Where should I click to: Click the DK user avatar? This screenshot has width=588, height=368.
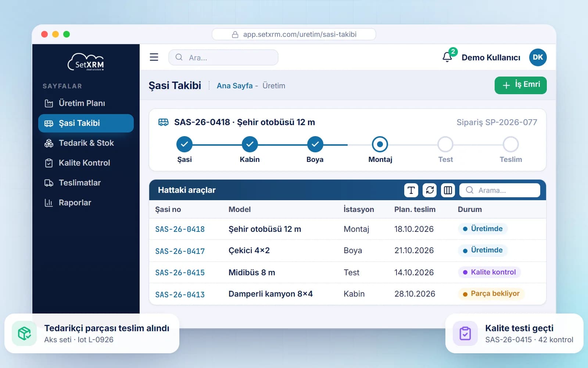tap(538, 57)
